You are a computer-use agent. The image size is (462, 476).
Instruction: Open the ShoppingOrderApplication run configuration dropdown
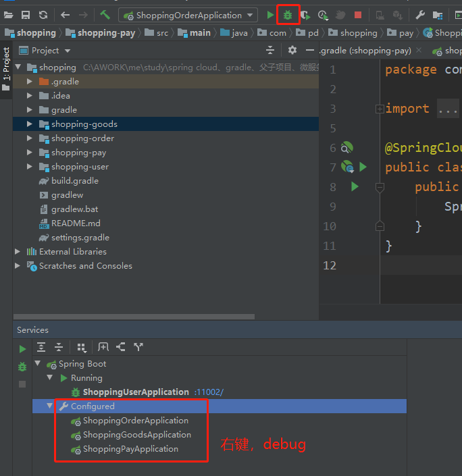[188, 15]
